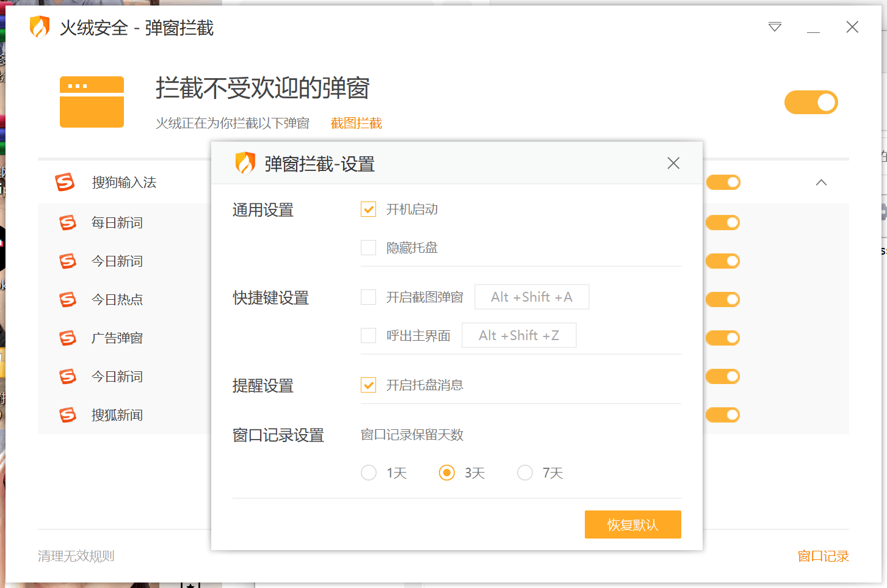
Task: Click the Sogou icon beside 今日热点
Action: [x=68, y=300]
